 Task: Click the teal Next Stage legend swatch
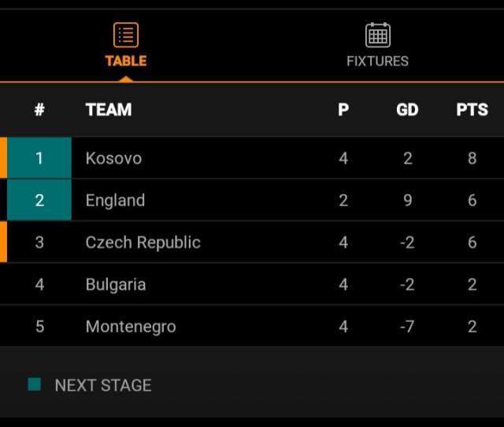(34, 385)
